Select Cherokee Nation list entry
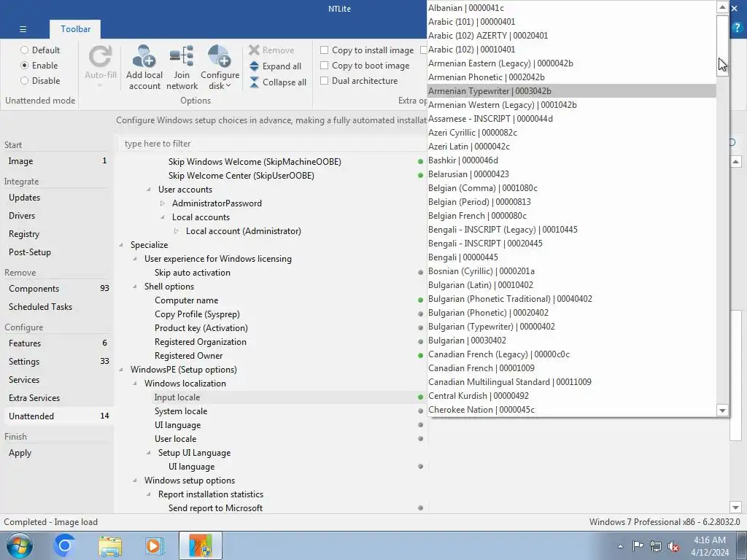747x560 pixels. [572, 410]
